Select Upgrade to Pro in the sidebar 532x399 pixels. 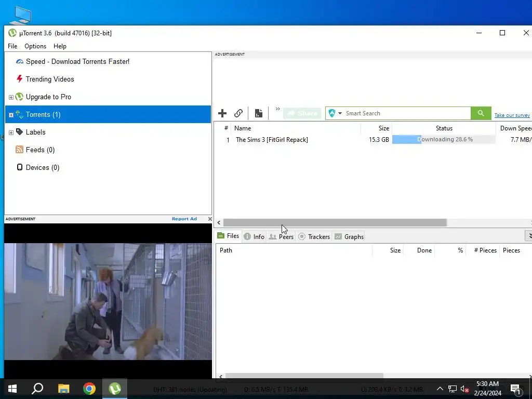pyautogui.click(x=48, y=97)
